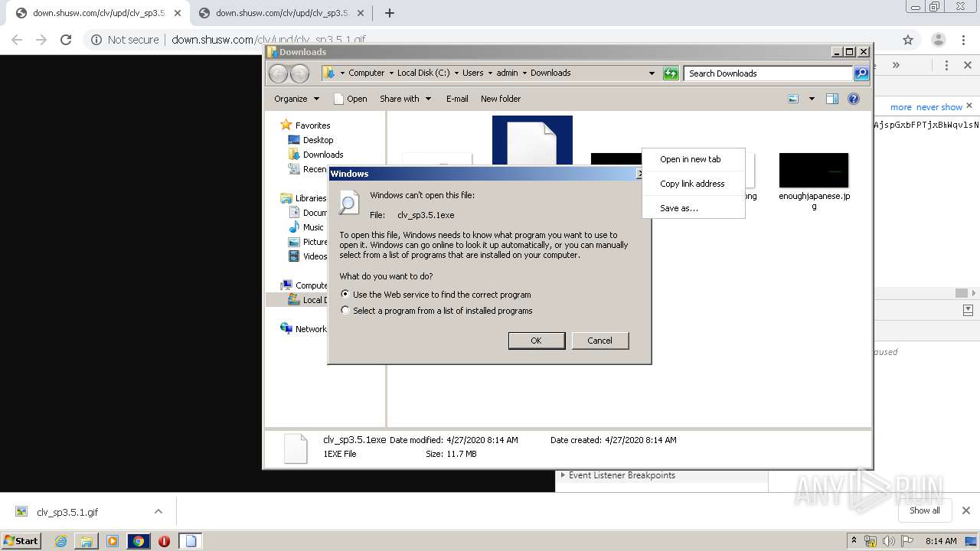980x551 pixels.
Task: Show hidden tray icons arrow
Action: click(x=854, y=541)
